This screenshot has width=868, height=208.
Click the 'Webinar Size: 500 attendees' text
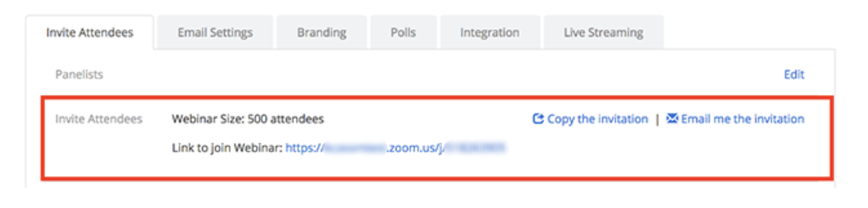(248, 119)
